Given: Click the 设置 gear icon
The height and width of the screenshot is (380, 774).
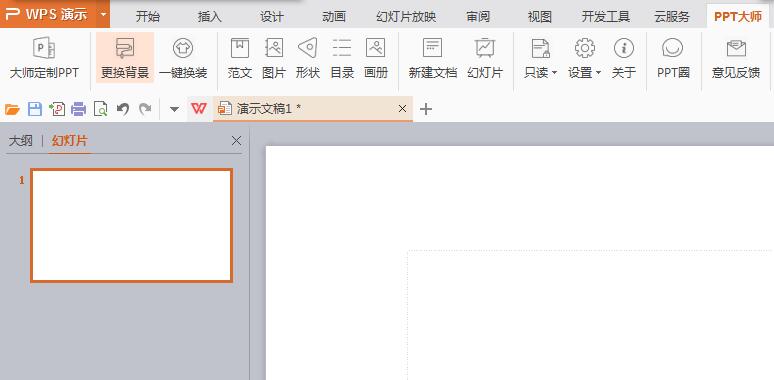Looking at the screenshot, I should coord(584,48).
